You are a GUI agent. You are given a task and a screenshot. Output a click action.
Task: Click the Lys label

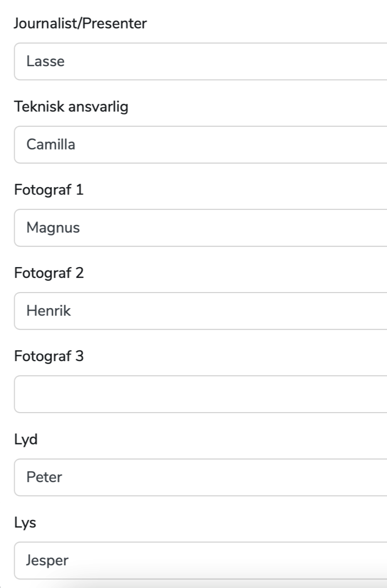pyautogui.click(x=25, y=523)
